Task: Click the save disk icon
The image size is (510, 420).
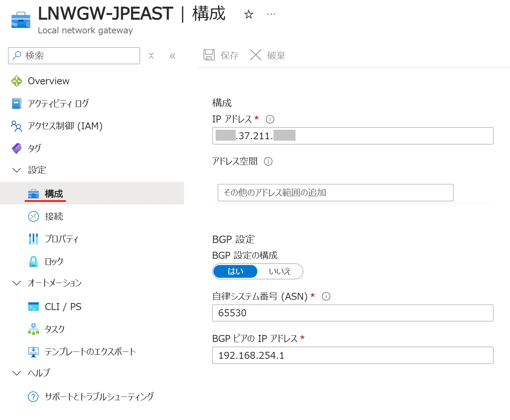Action: 209,55
